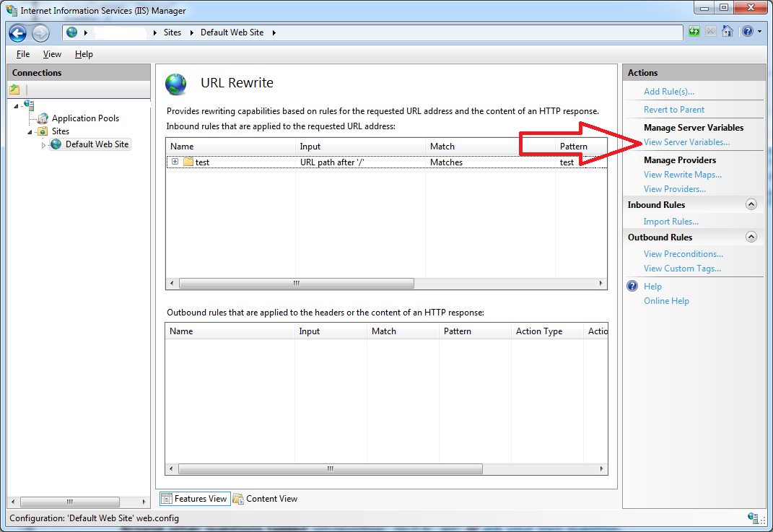
Task: Open View Rewrite Maps... link
Action: coord(682,175)
